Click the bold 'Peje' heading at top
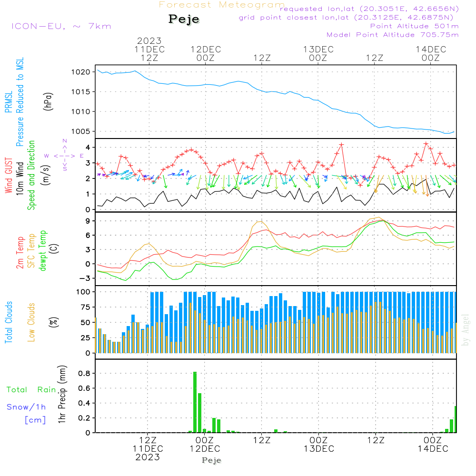This screenshot has width=476, height=476. pyautogui.click(x=184, y=19)
